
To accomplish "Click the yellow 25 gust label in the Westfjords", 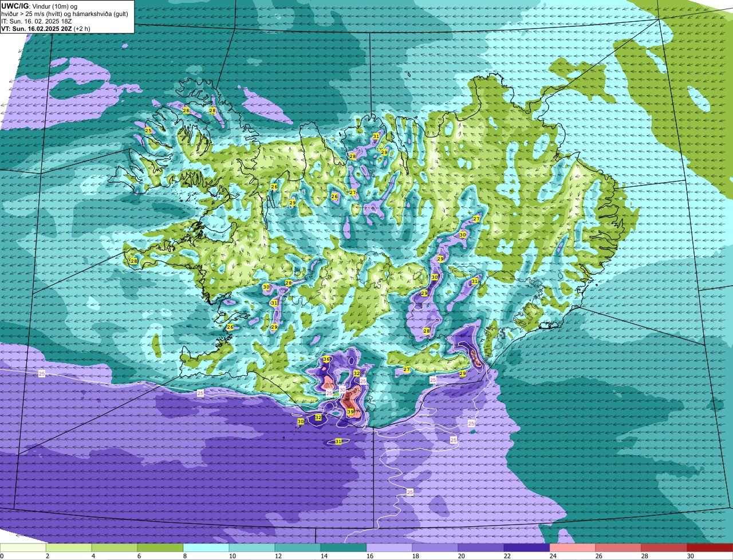I will 148,131.
